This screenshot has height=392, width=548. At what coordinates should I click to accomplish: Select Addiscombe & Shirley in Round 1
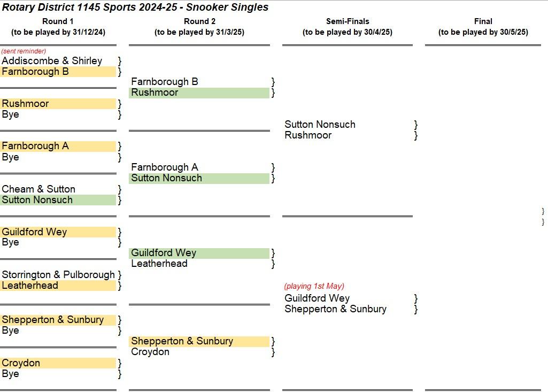52,60
